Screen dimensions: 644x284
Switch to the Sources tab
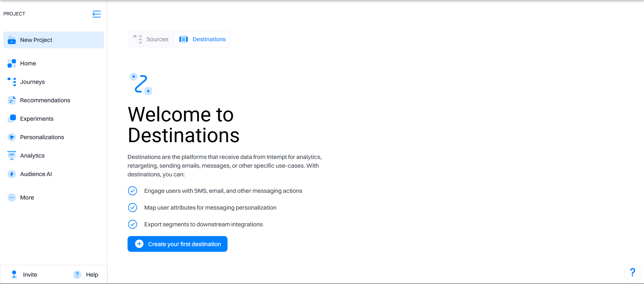pyautogui.click(x=151, y=39)
